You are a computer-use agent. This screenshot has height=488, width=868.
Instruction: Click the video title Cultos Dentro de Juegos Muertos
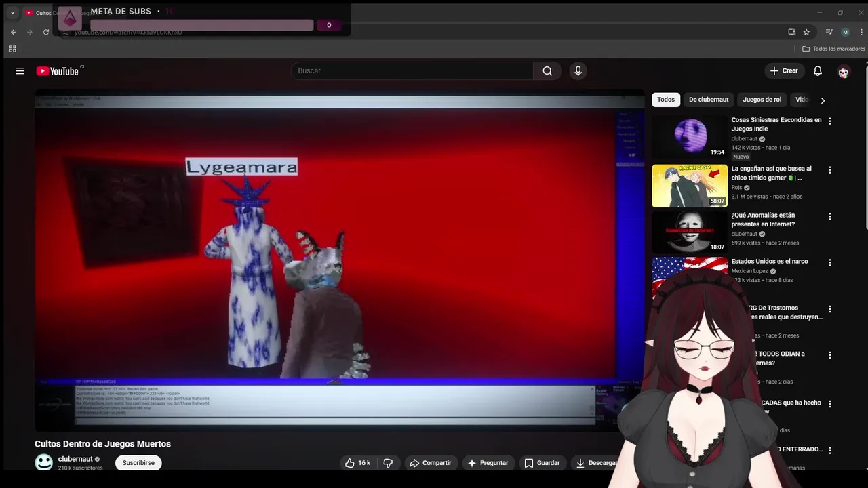point(103,444)
